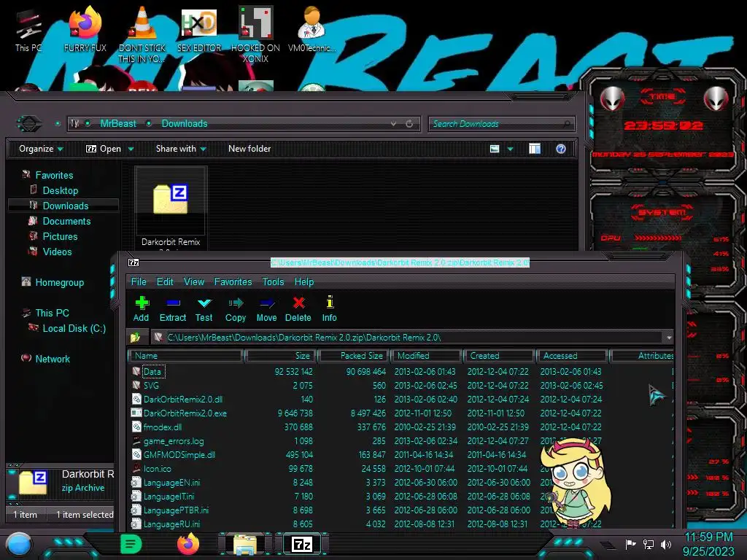This screenshot has width=747, height=560.
Task: Click the Explorer back navigation button
Action: pyautogui.click(x=29, y=124)
